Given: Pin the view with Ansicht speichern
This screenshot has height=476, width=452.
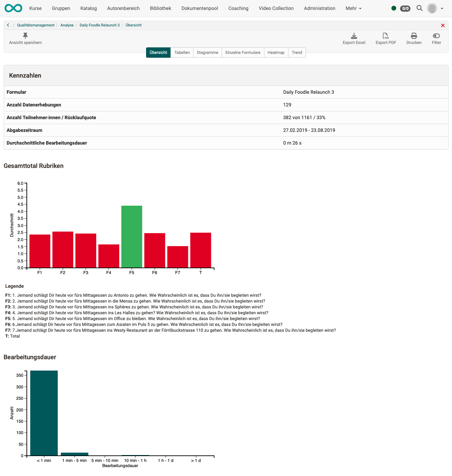Looking at the screenshot, I should 25,39.
